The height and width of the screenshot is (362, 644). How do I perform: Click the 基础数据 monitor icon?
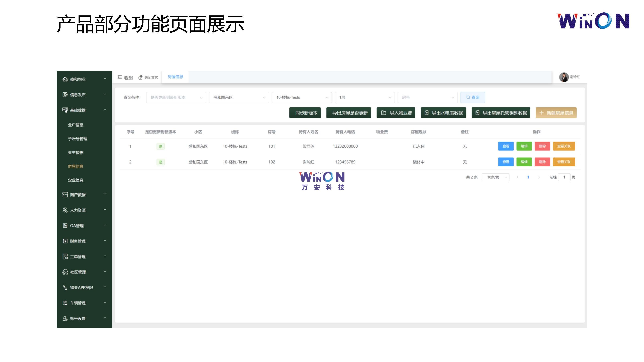(x=65, y=110)
